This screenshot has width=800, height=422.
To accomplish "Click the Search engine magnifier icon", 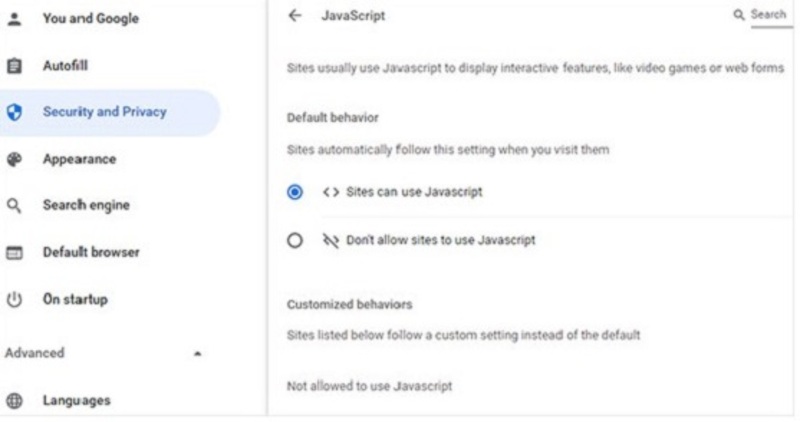I will 14,206.
